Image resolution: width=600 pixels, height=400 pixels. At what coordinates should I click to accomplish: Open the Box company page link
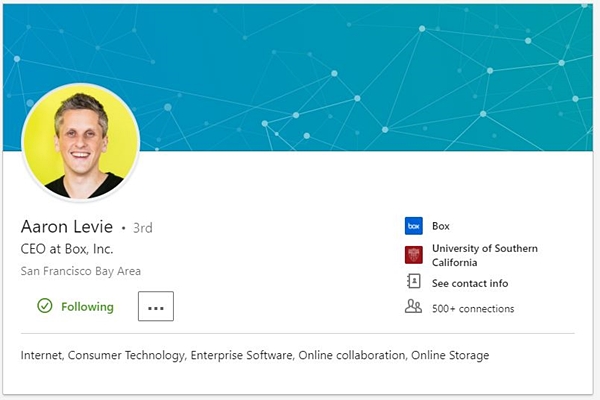[441, 226]
